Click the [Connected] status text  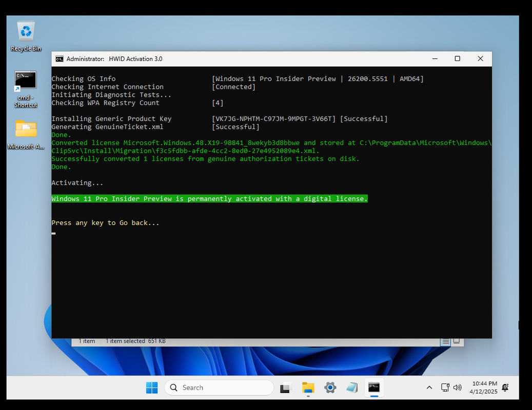[234, 87]
